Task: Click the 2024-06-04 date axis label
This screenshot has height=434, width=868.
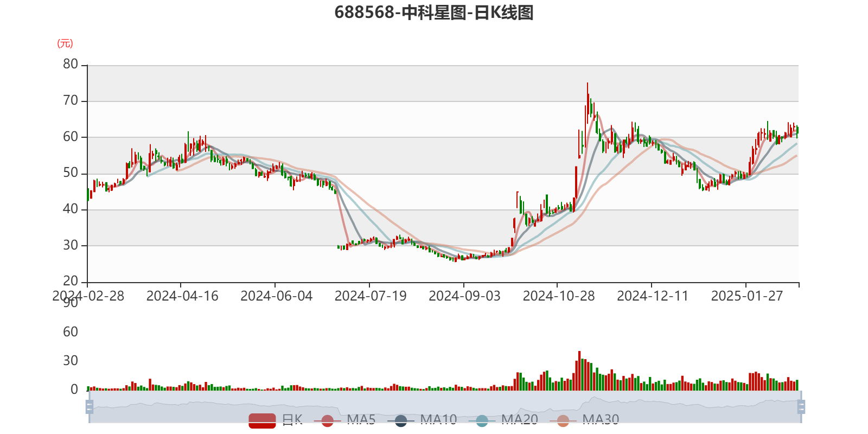Action: click(277, 296)
